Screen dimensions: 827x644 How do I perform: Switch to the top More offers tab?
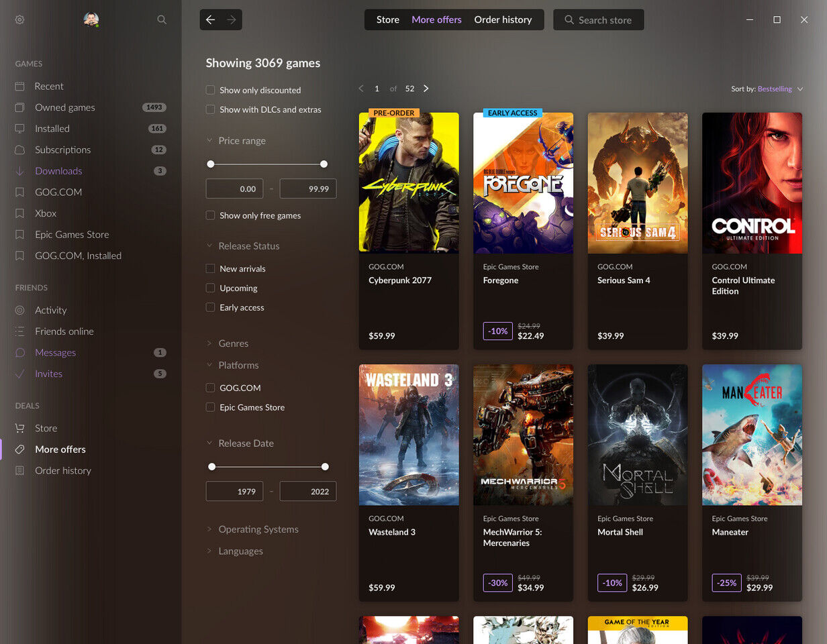click(x=436, y=20)
